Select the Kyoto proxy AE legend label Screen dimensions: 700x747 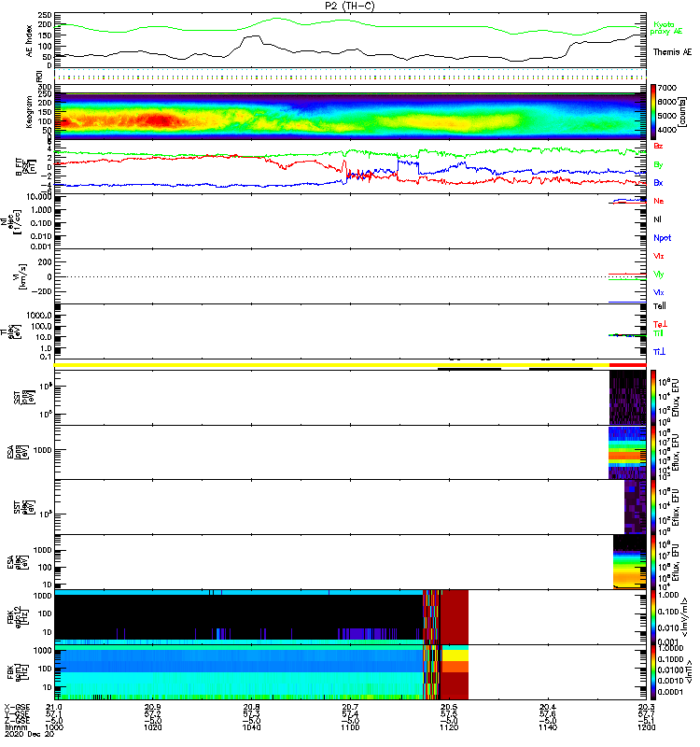tap(666, 28)
